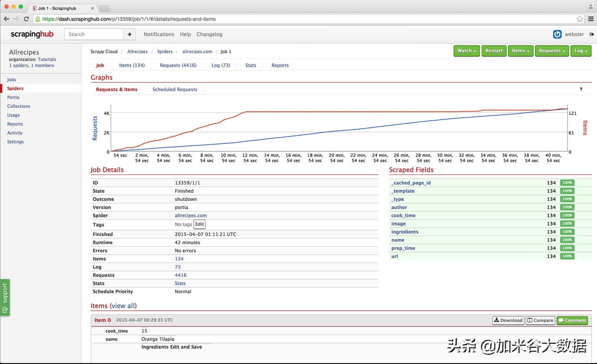Submit search with arrow button
This screenshot has height=364, width=597.
point(130,34)
